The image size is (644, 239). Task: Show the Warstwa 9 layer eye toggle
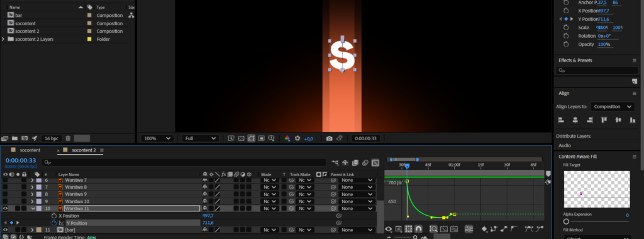pyautogui.click(x=5, y=194)
